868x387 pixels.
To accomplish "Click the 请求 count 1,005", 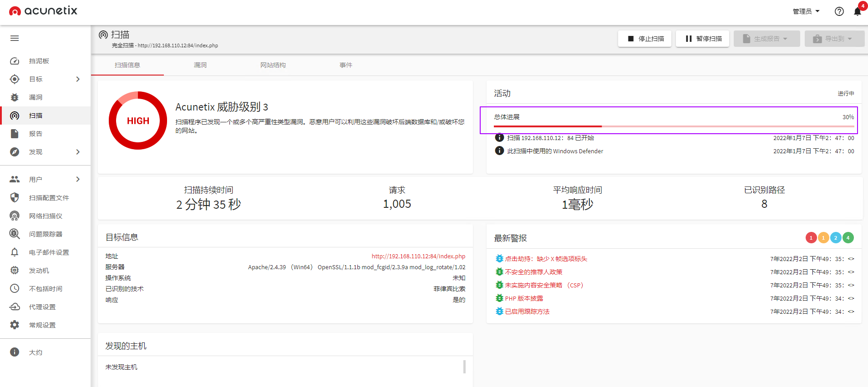I will pos(397,204).
